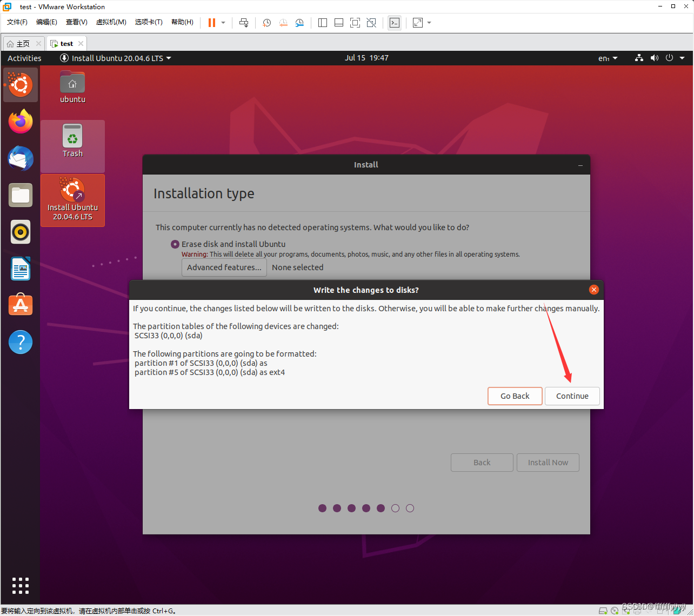
Task: Toggle the library sidebar view icon
Action: 323,23
